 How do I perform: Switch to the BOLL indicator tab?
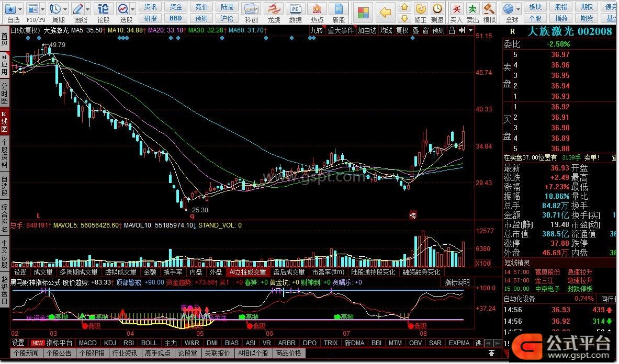tap(149, 343)
